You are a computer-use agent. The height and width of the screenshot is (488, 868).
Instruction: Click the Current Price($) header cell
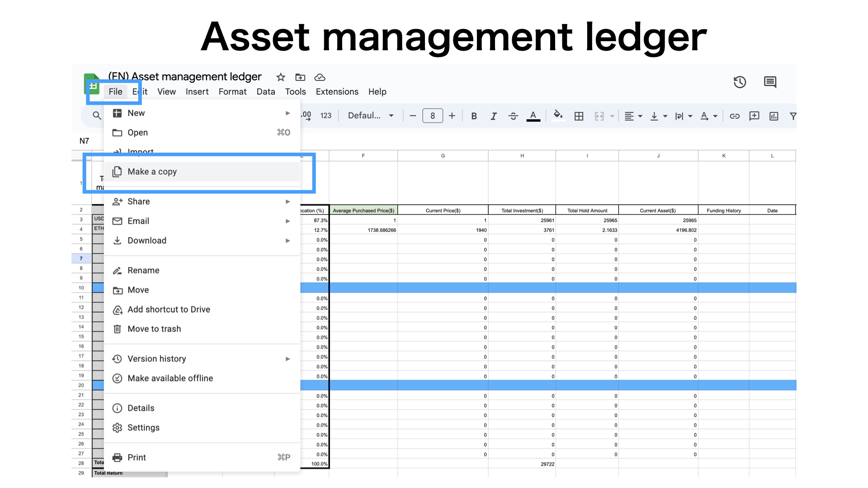[x=443, y=210]
